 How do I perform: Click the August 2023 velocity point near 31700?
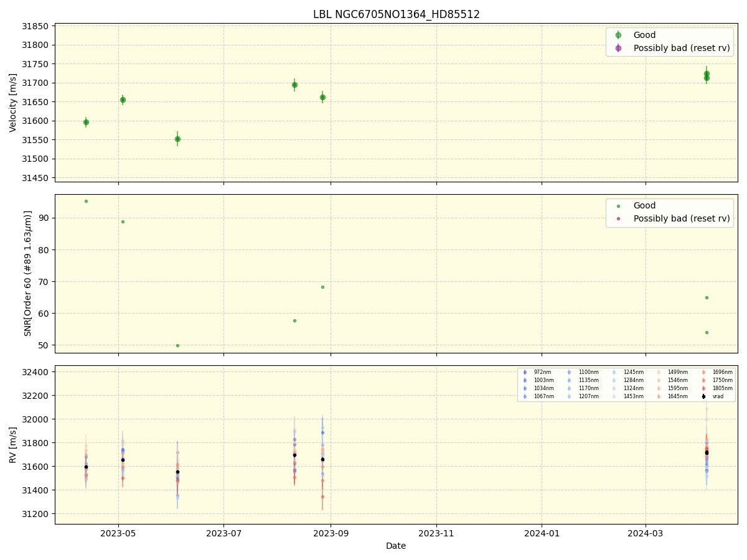(x=294, y=85)
